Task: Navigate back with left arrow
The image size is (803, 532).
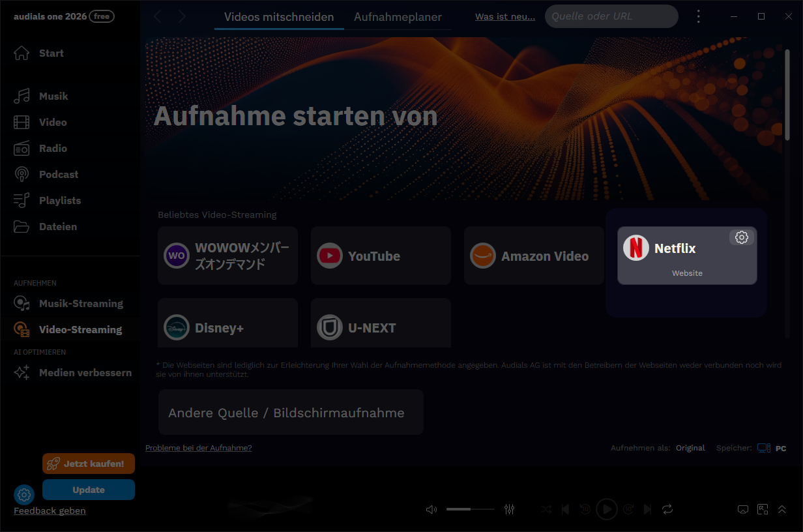Action: point(157,17)
